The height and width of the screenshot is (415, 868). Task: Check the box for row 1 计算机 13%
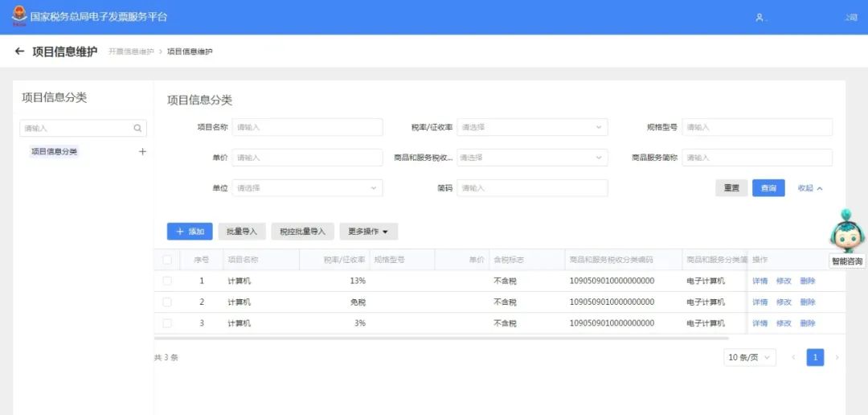167,281
